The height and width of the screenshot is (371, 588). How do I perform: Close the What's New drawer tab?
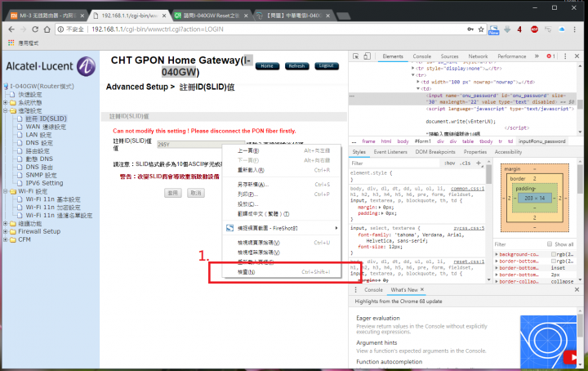(x=422, y=289)
